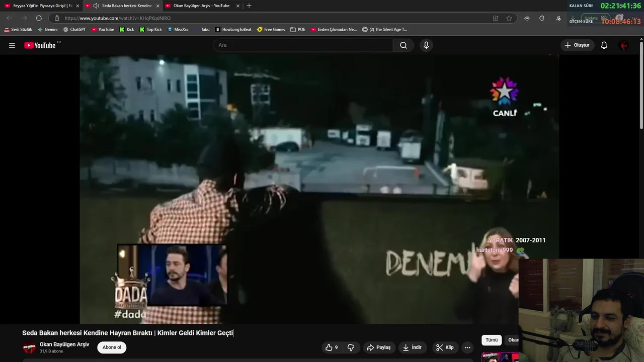Click the 31,9 B abone subscriber count
This screenshot has height=362, width=644.
pyautogui.click(x=51, y=351)
